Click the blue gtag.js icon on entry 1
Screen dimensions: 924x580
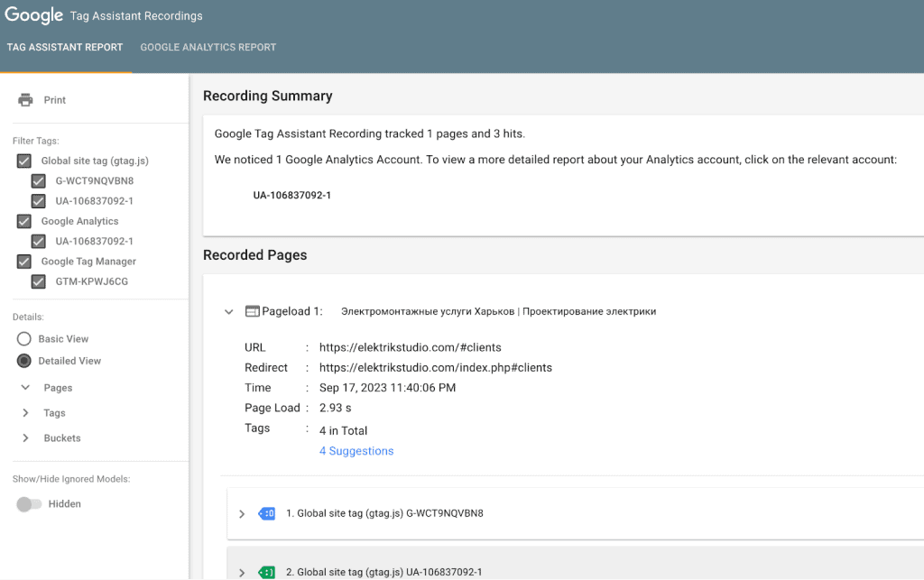(x=266, y=512)
